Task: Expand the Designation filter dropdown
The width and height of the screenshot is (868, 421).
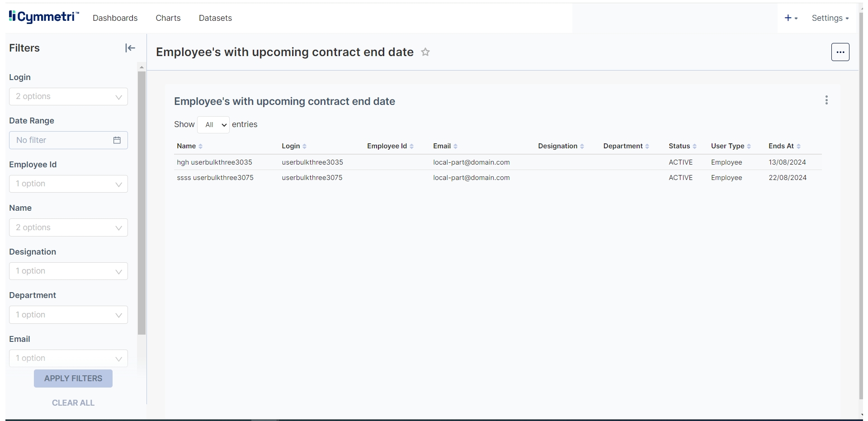Action: coord(68,271)
